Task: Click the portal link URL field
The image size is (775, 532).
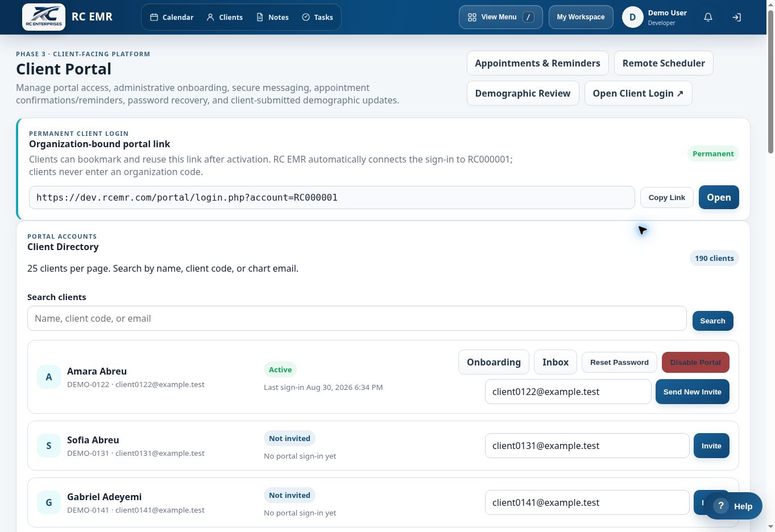Action: (331, 197)
